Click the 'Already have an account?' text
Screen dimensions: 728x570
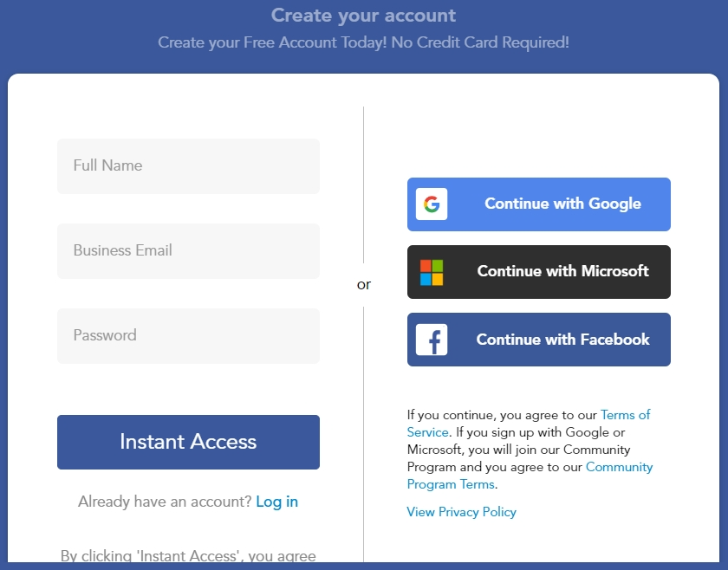(x=165, y=502)
